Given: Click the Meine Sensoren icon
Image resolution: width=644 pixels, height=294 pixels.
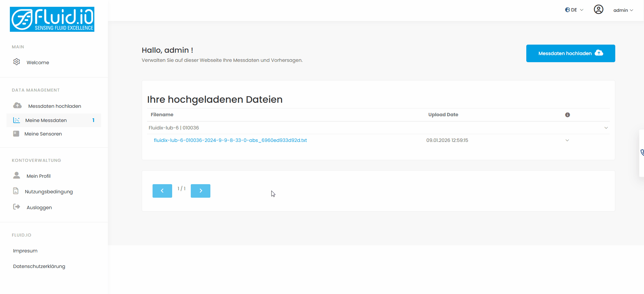Looking at the screenshot, I should (16, 133).
